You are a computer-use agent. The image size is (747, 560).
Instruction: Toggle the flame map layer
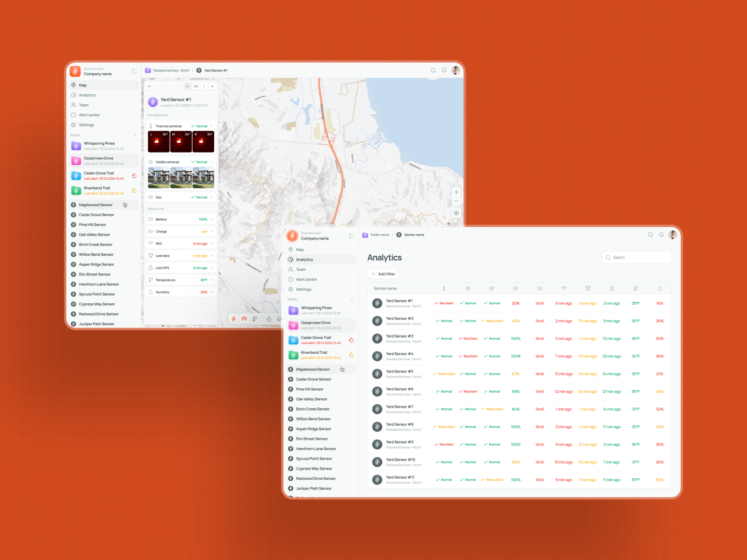[269, 319]
